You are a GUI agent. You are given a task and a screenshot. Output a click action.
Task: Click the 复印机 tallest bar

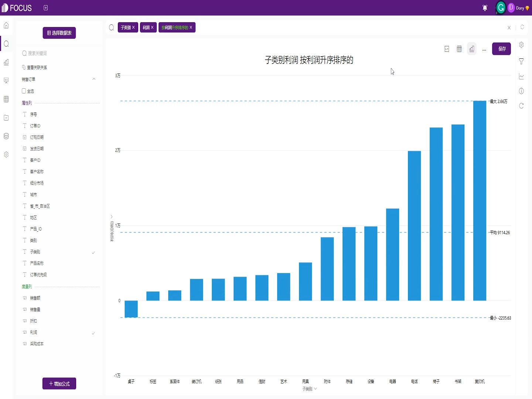tap(480, 201)
